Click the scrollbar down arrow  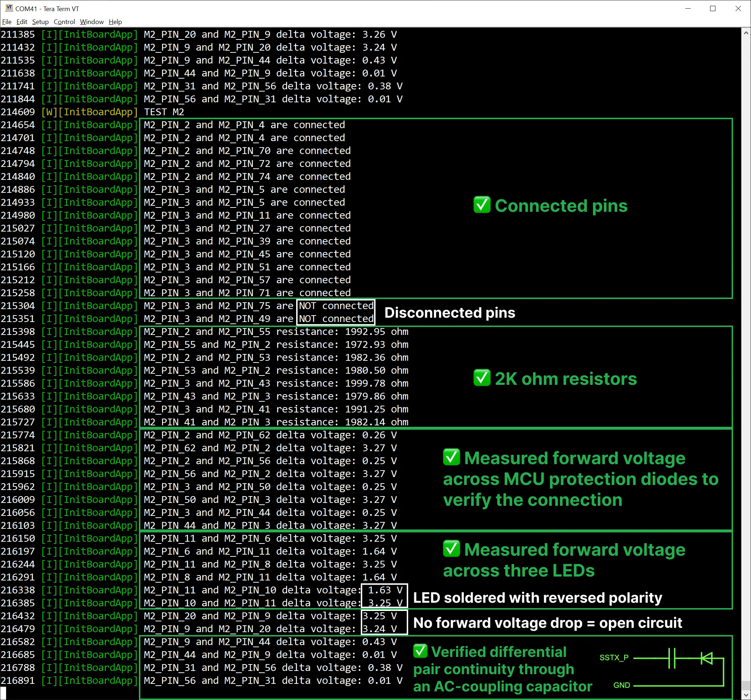[x=746, y=695]
